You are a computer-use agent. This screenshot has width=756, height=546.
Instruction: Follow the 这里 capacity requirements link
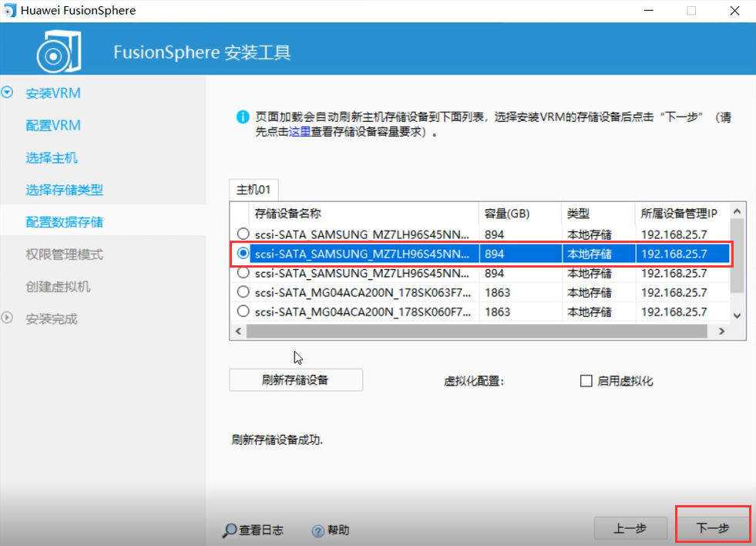[300, 132]
